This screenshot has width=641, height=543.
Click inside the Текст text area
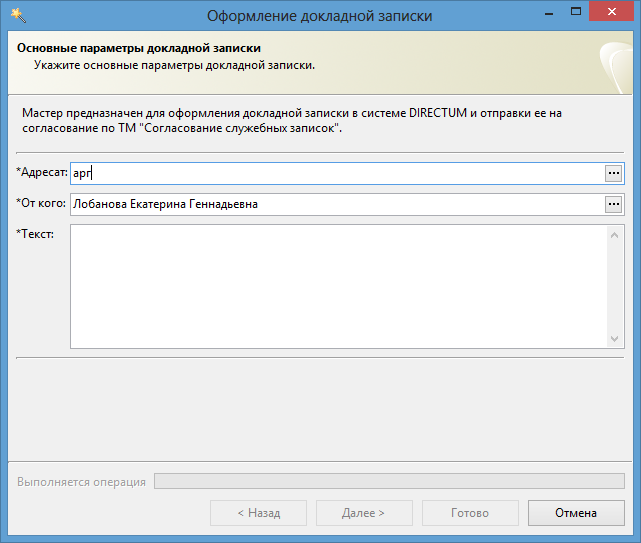(x=338, y=286)
